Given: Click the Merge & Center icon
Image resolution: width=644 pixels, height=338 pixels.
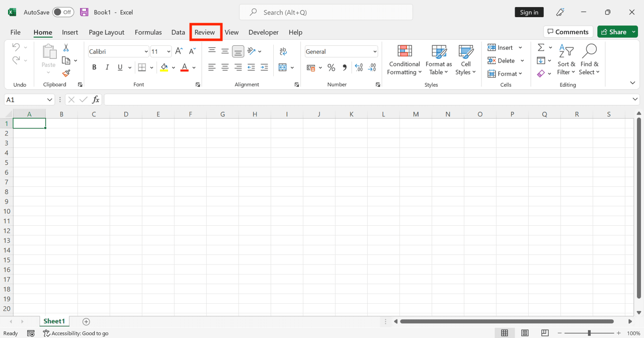Looking at the screenshot, I should pos(283,67).
